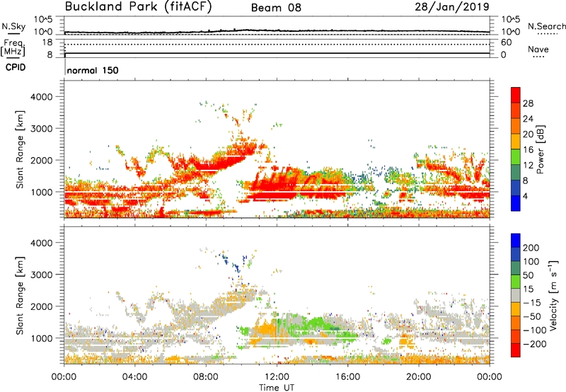
Task: Click the yellow-orange 16-20 dB power swatch
Action: click(x=516, y=142)
